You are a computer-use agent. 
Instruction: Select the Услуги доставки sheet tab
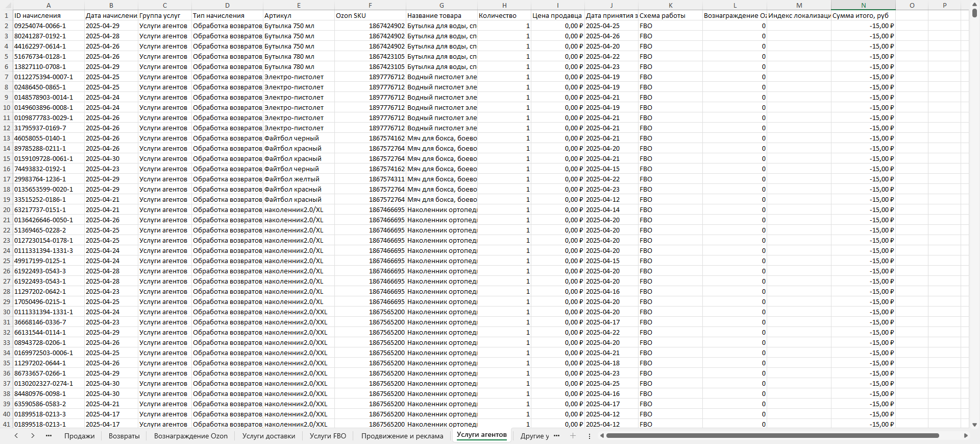coord(268,436)
